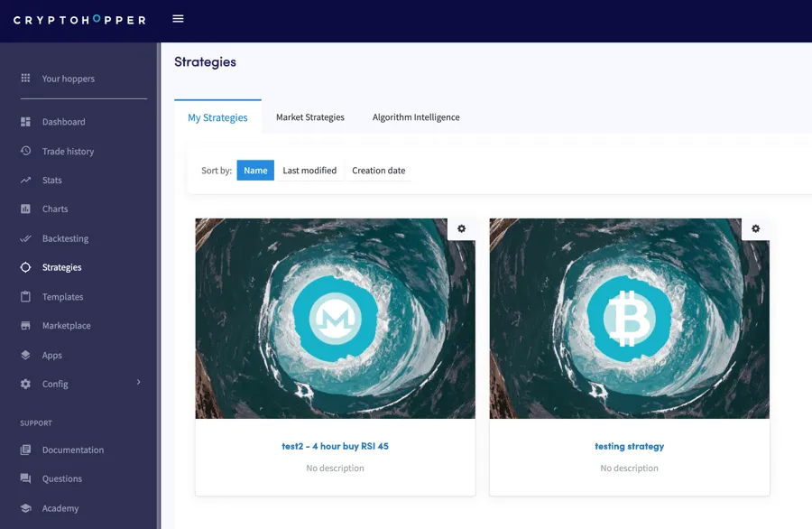Viewport: 812px width, 529px height.
Task: Go to Dashboard in sidebar
Action: coord(64,122)
